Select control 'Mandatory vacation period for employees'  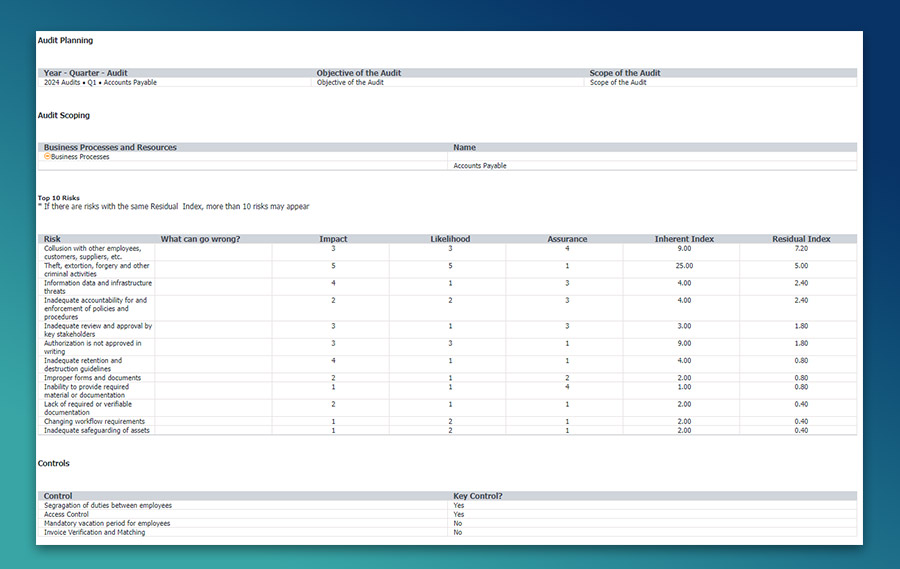coord(107,523)
